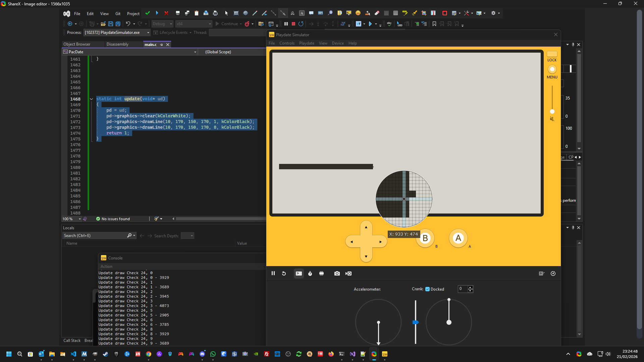Switch to the Disassembly tab
Image resolution: width=644 pixels, height=362 pixels.
(117, 44)
